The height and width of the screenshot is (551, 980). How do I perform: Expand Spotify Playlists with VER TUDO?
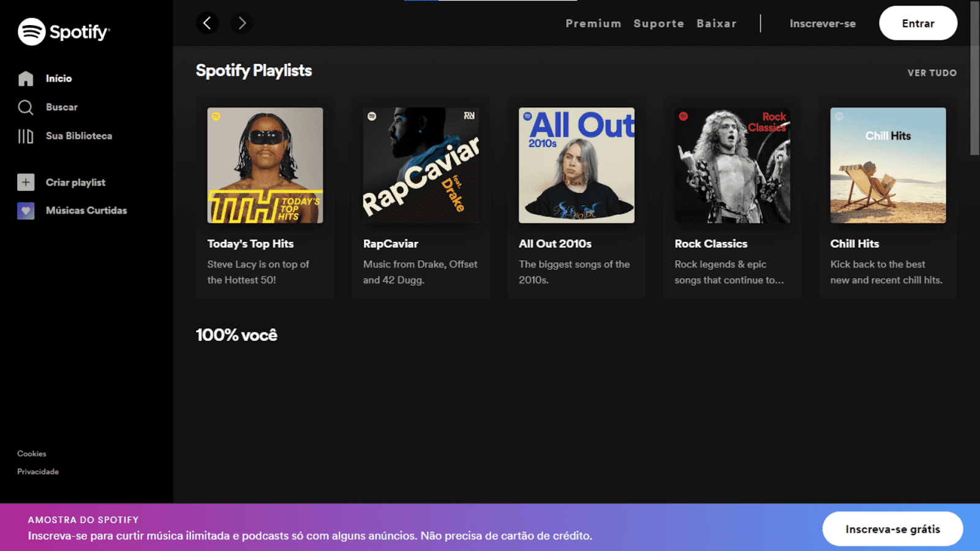click(932, 73)
